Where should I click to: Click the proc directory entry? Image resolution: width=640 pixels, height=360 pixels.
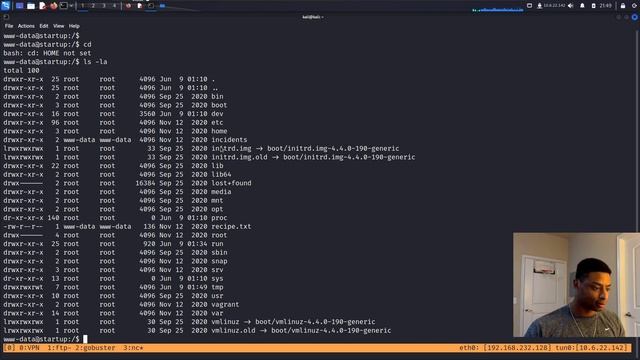219,218
